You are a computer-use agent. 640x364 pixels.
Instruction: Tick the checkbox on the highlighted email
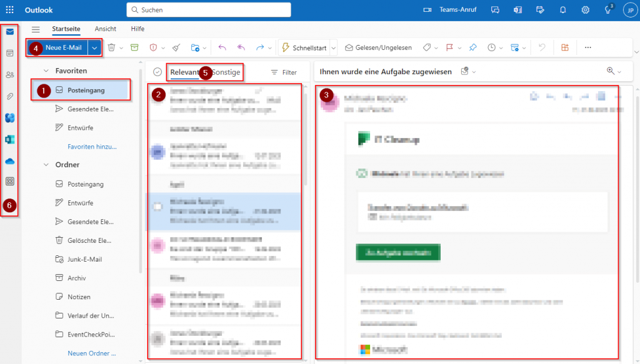pyautogui.click(x=158, y=206)
